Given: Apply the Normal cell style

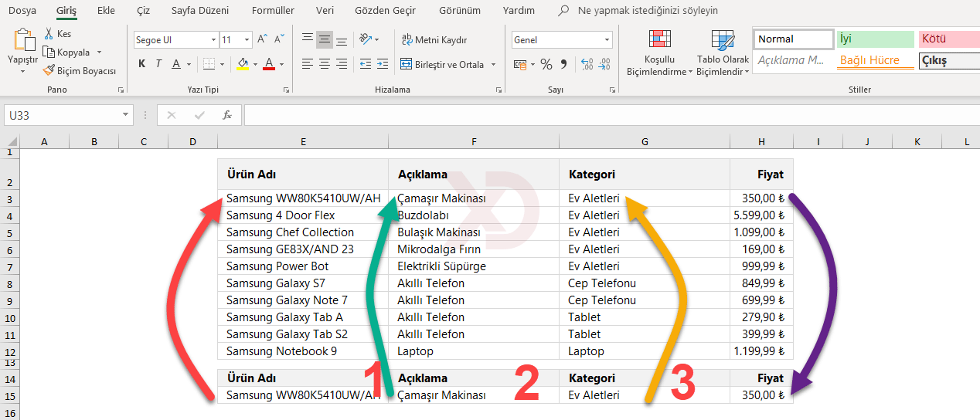Looking at the screenshot, I should pos(793,39).
